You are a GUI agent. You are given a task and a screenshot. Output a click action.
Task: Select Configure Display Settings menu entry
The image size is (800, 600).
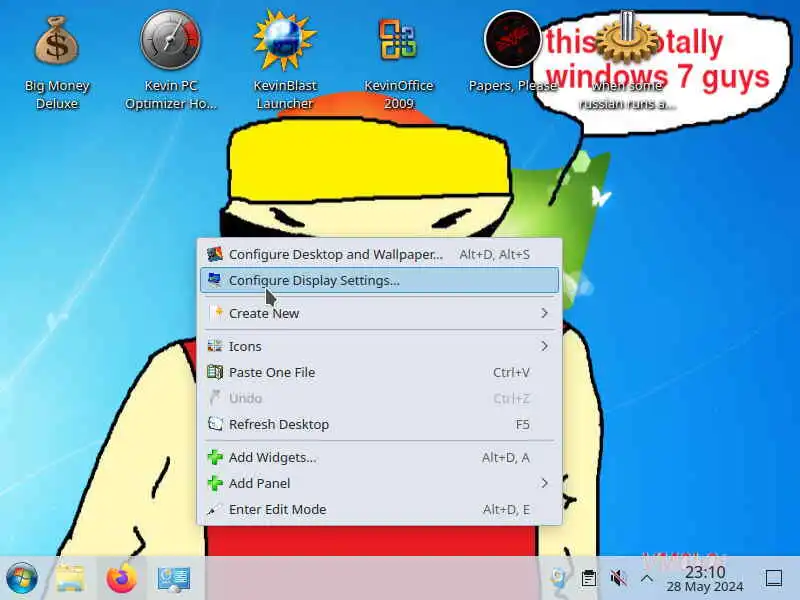click(380, 280)
